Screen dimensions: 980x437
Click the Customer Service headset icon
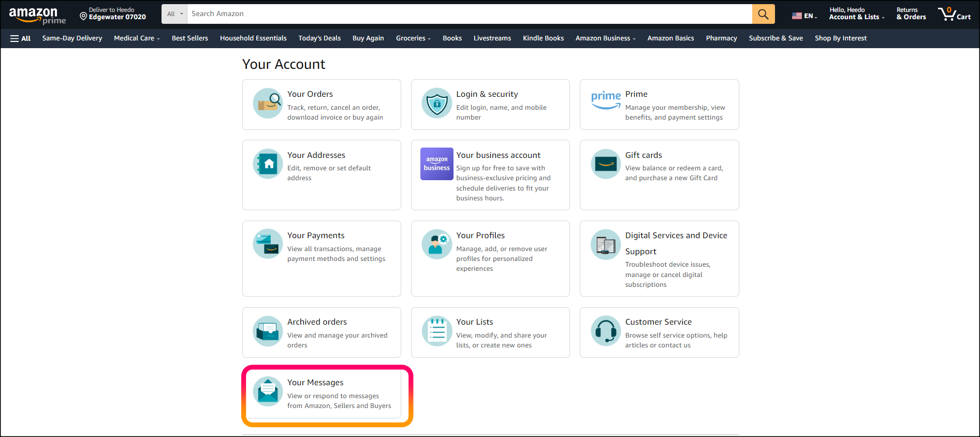click(606, 331)
